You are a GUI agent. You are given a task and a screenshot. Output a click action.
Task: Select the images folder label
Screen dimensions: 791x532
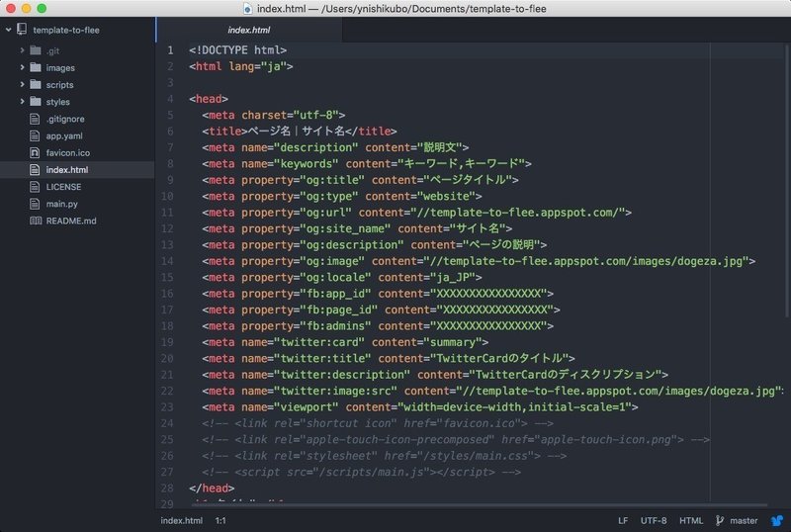pos(60,68)
